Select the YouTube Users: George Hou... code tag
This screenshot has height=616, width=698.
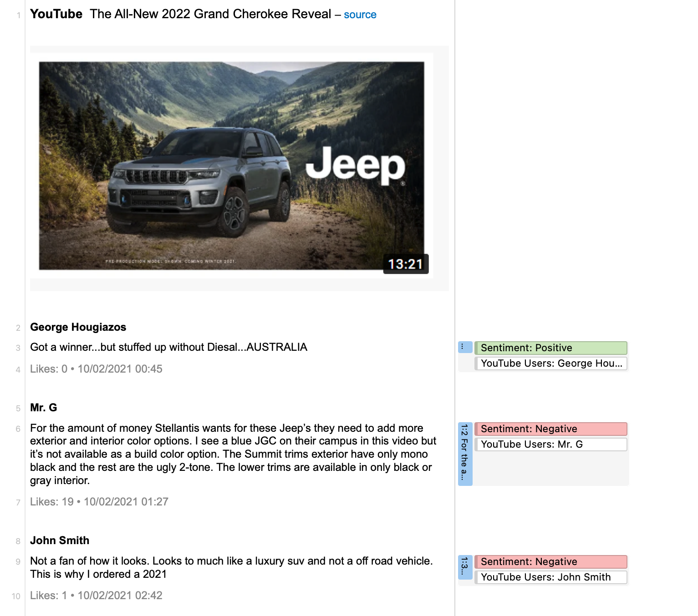coord(551,364)
